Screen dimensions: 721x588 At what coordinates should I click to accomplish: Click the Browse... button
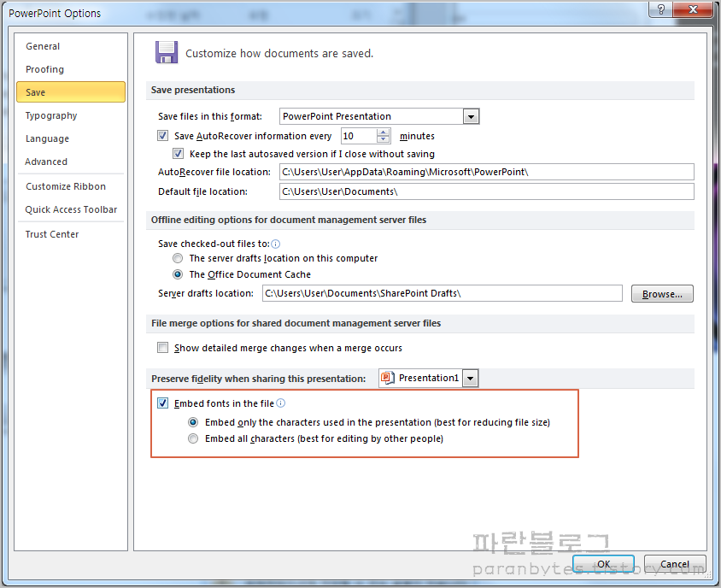tap(662, 293)
